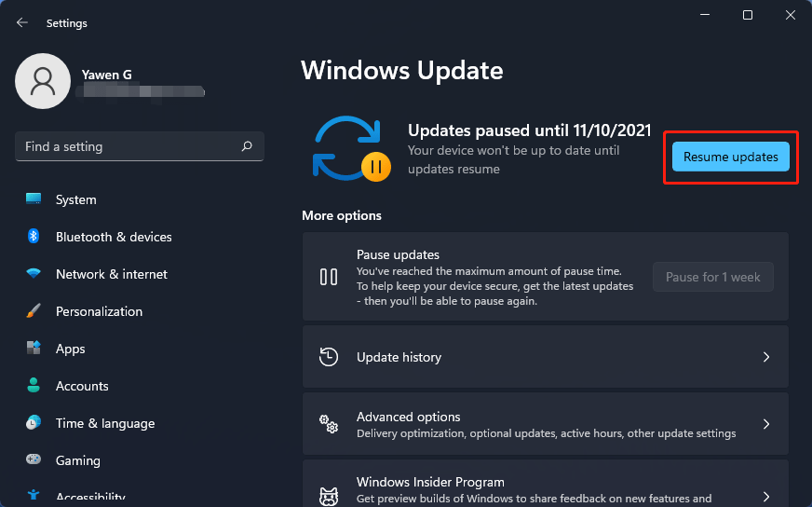Open the Update history row
The width and height of the screenshot is (812, 507).
pyautogui.click(x=546, y=357)
